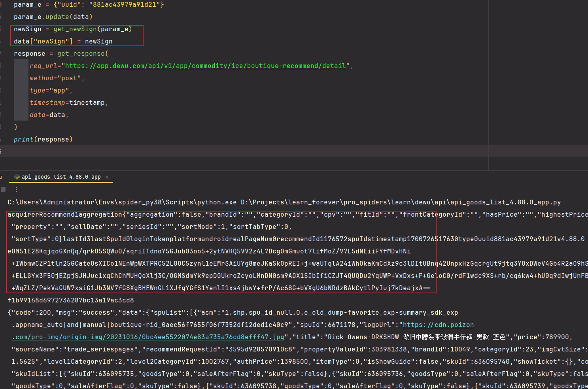Click the +IWbmwCZP1tln25GCate0sXICo1 output line
Viewport: 588px width, 389px height.
(x=300, y=264)
